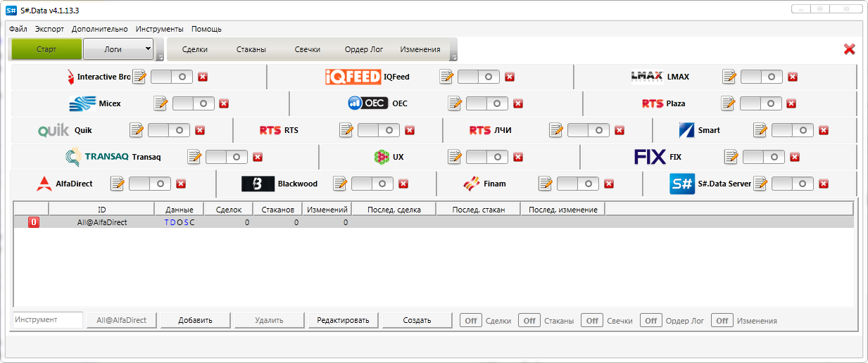
Task: Open Finam settings edit icon
Action: [546, 184]
